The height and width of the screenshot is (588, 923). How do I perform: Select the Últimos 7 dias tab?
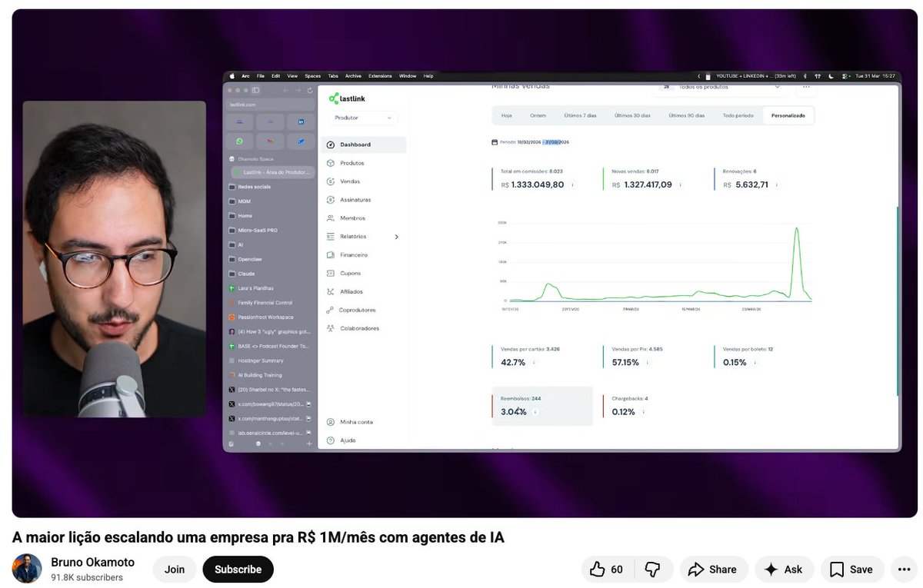[x=580, y=115]
